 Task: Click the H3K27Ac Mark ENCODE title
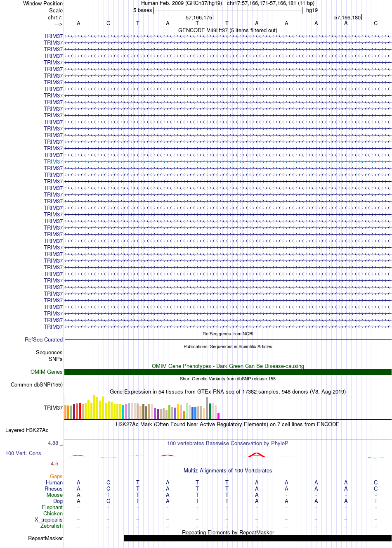tap(228, 424)
